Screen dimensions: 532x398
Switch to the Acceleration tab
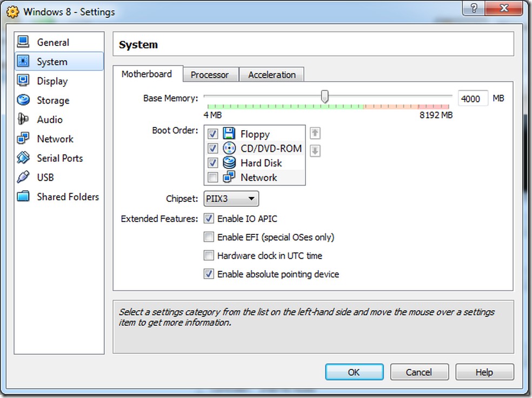tap(272, 75)
